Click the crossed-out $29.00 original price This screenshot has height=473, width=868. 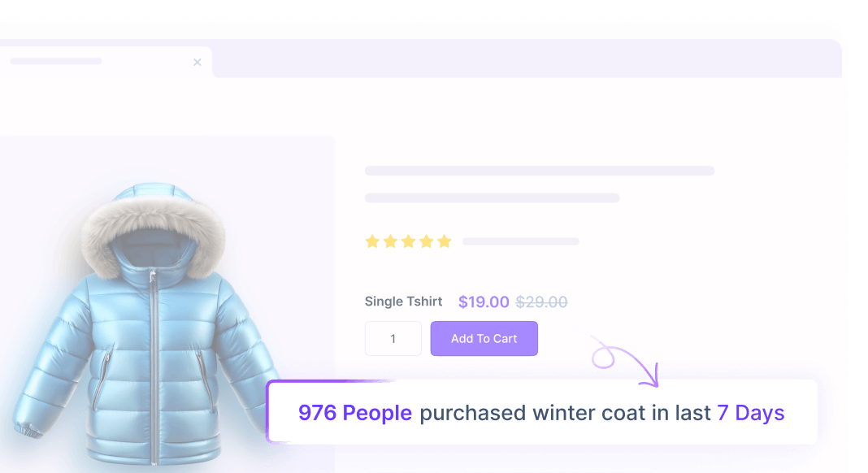tap(541, 302)
